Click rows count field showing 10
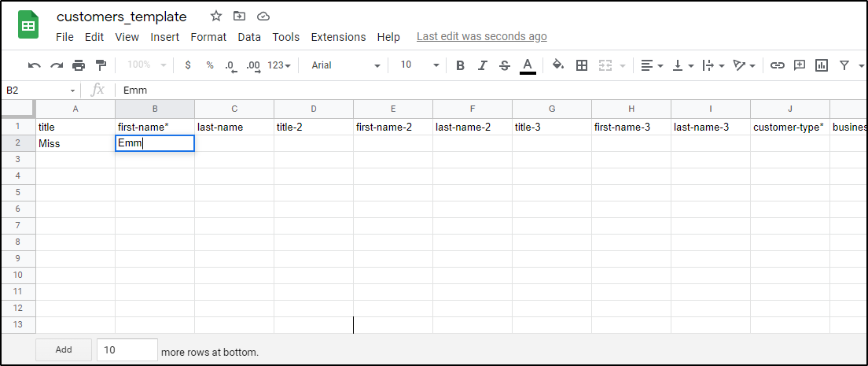 tap(127, 350)
